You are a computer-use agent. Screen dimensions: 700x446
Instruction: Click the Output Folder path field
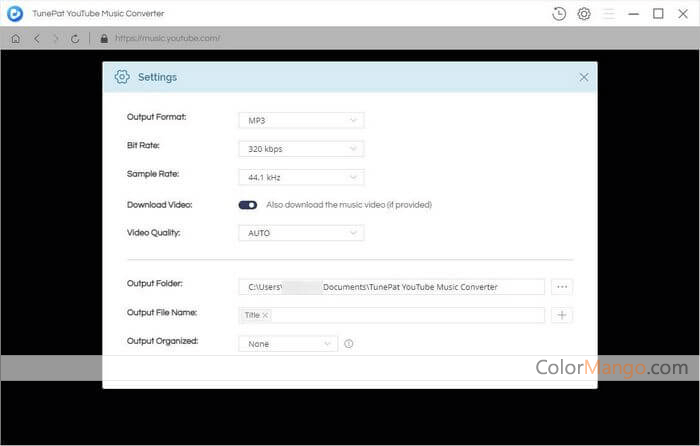[391, 287]
